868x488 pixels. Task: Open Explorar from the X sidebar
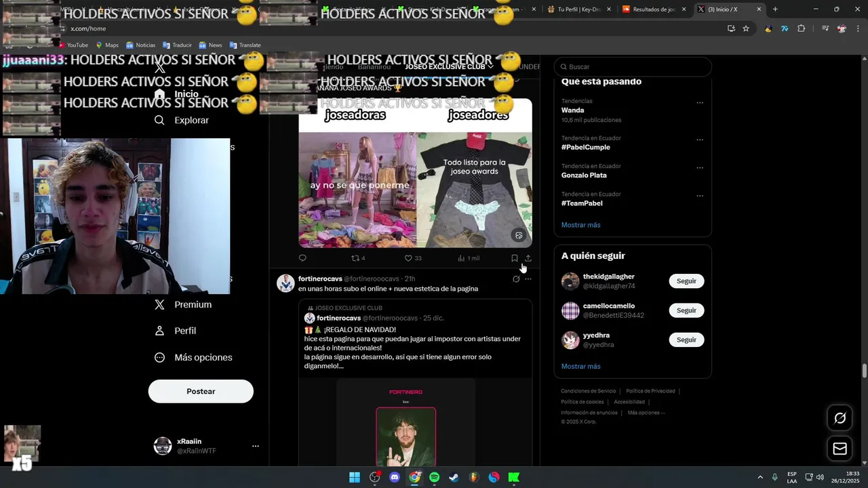[181, 120]
